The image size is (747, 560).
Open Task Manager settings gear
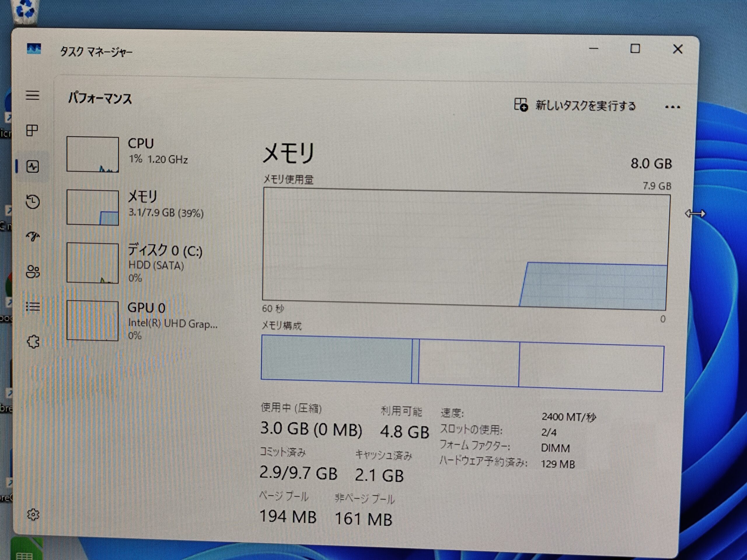coord(33,514)
